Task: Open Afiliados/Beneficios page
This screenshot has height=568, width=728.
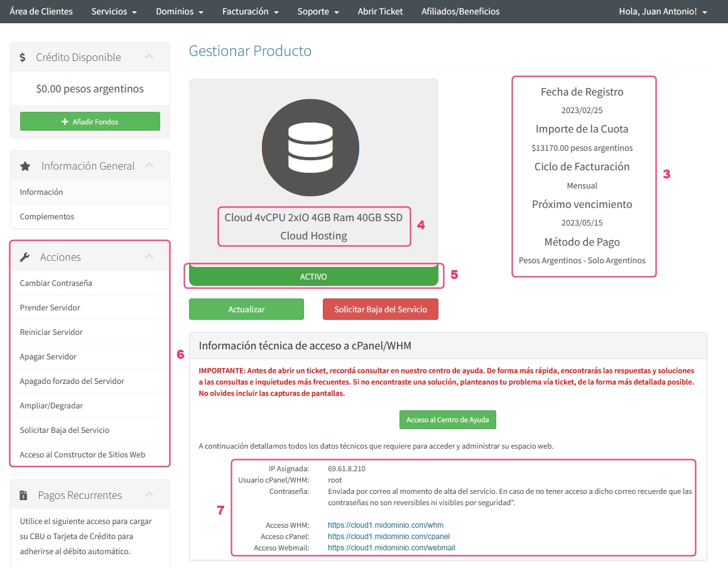Action: (x=460, y=11)
